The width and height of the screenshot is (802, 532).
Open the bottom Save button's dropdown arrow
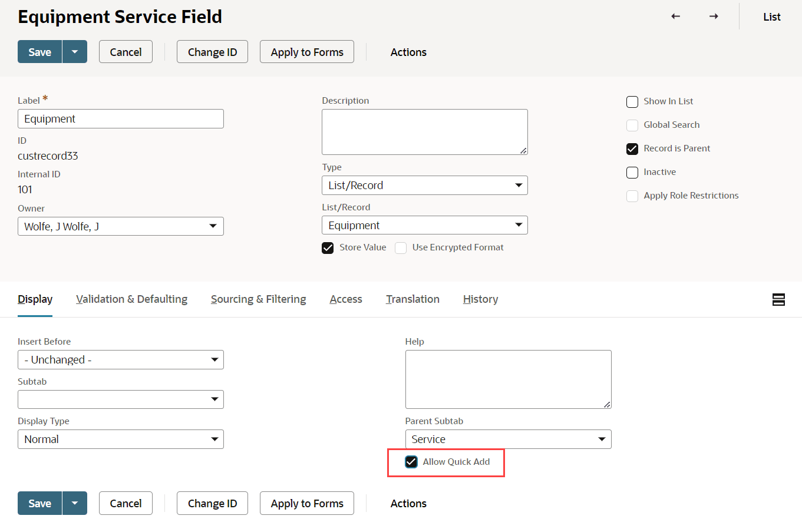(x=75, y=503)
